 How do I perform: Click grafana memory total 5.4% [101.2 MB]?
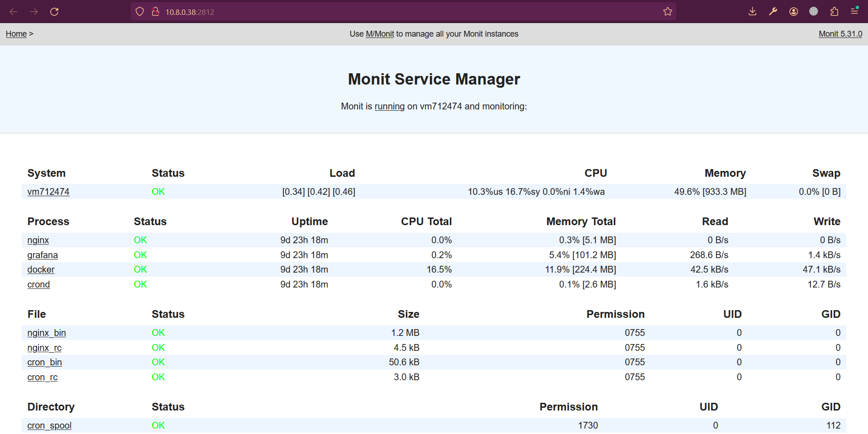[x=583, y=255]
